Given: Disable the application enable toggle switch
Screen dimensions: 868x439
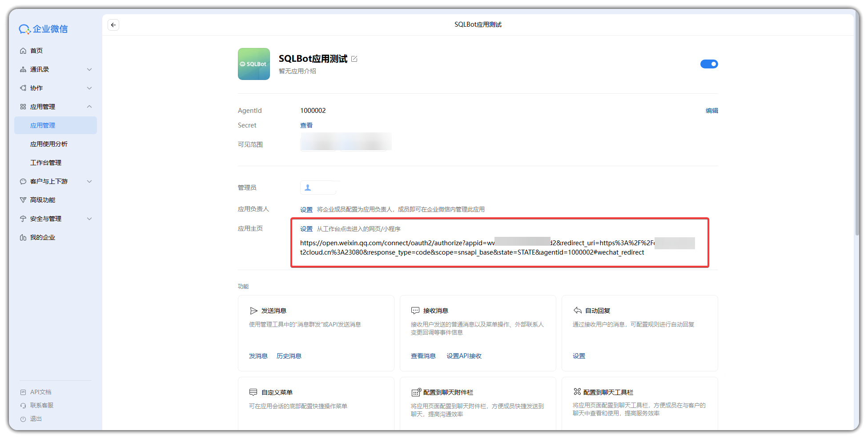Looking at the screenshot, I should (709, 64).
